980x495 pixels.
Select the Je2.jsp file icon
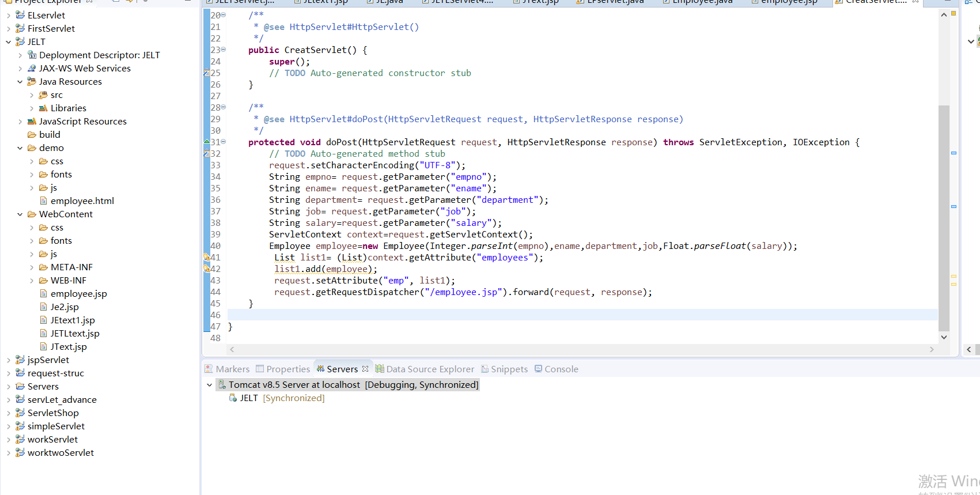[x=43, y=307]
